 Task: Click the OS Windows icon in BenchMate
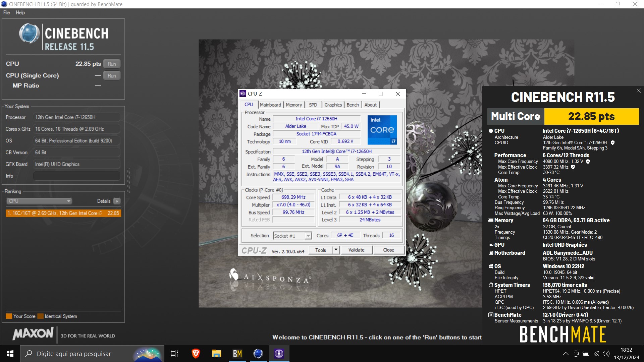[x=491, y=266]
